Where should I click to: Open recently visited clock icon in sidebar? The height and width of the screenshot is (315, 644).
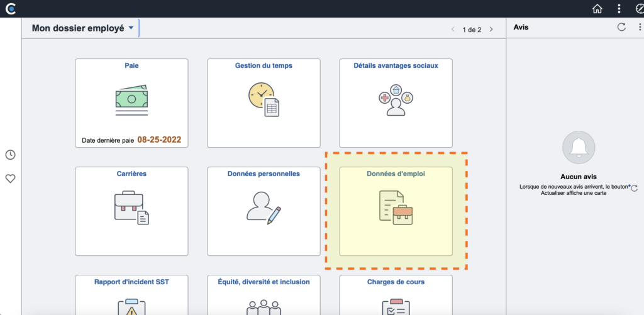point(10,155)
